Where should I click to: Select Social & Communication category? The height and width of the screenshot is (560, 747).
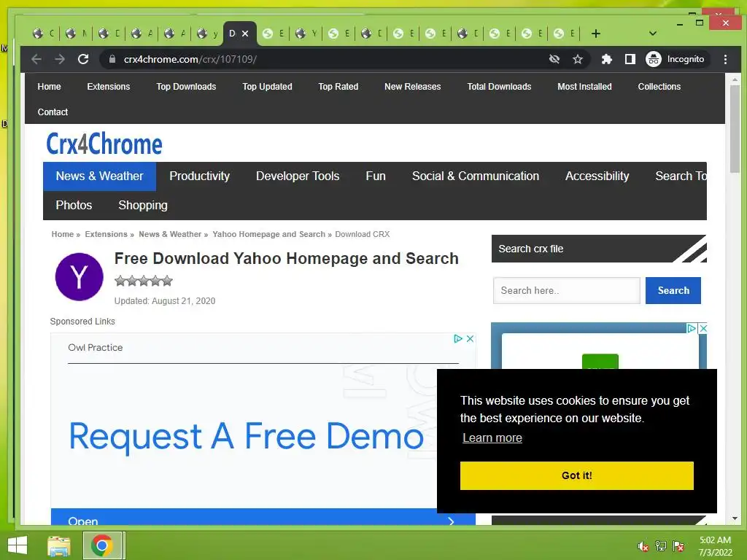(x=476, y=176)
